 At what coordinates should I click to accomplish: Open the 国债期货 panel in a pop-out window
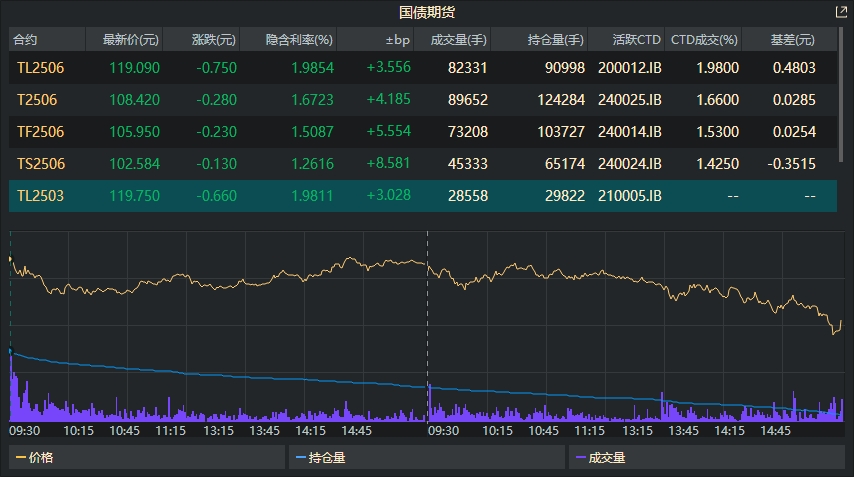(x=840, y=12)
